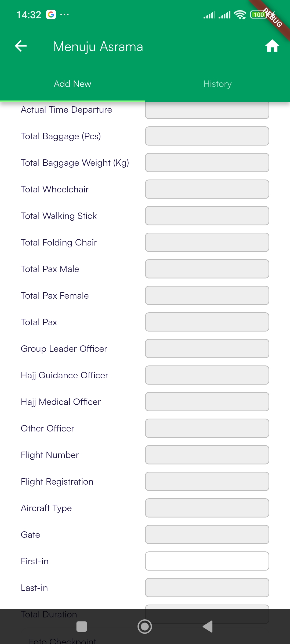Select the Aircraft Type input box
This screenshot has width=290, height=644.
click(207, 508)
